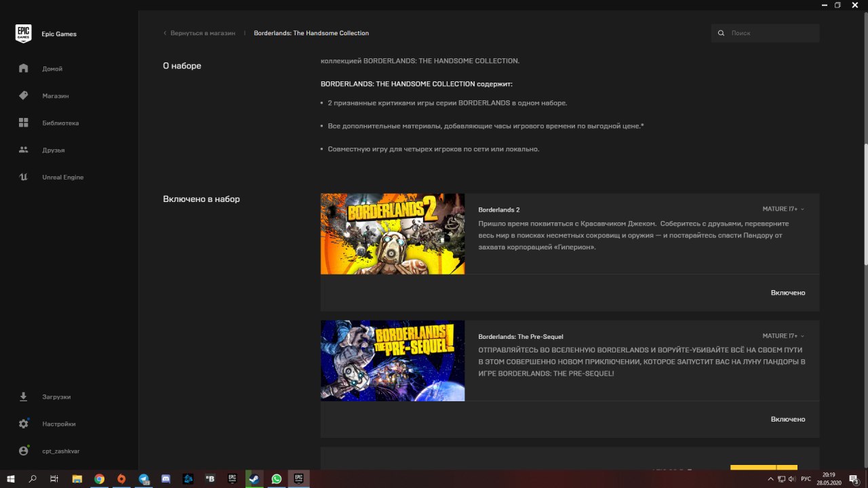Open Task View on the taskbar

pyautogui.click(x=54, y=479)
